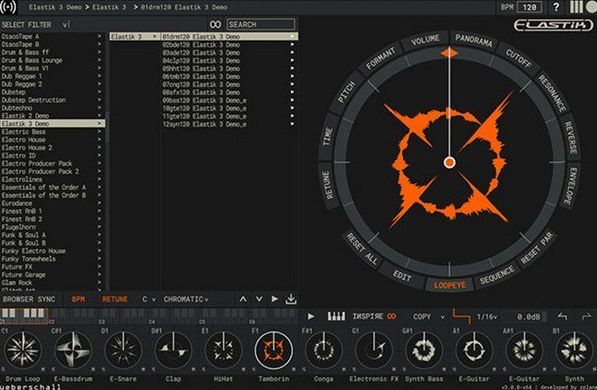The image size is (597, 390).
Task: Toggle the RETUNE browser sync option
Action: tap(115, 299)
